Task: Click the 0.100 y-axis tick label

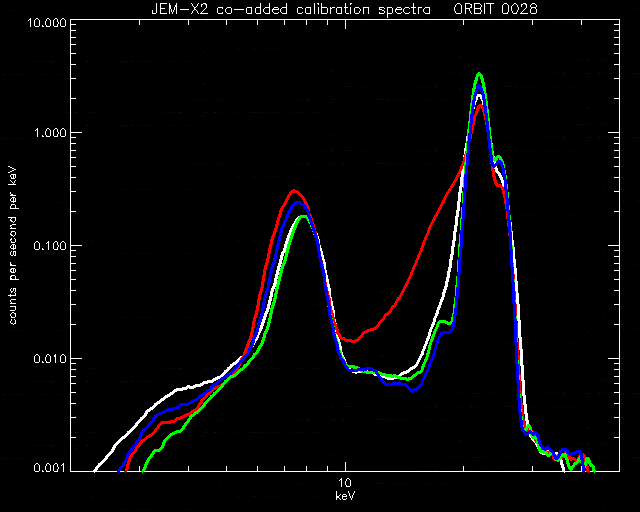Action: click(50, 246)
